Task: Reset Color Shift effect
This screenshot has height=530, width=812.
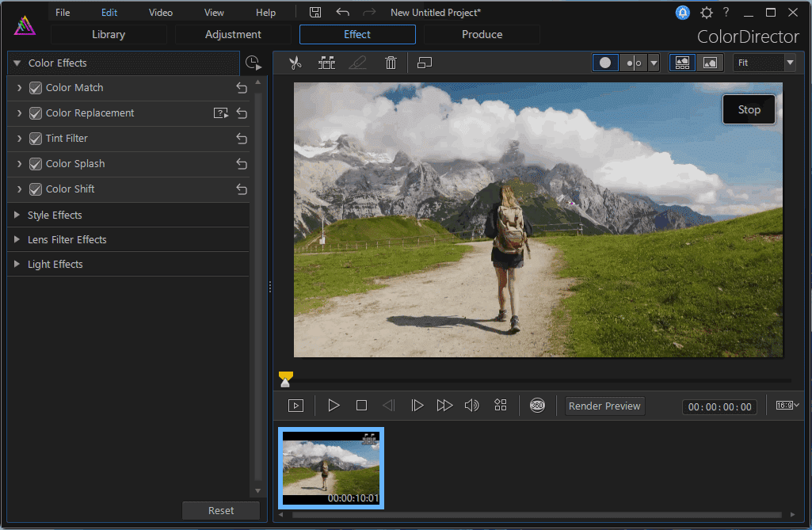Action: tap(242, 189)
